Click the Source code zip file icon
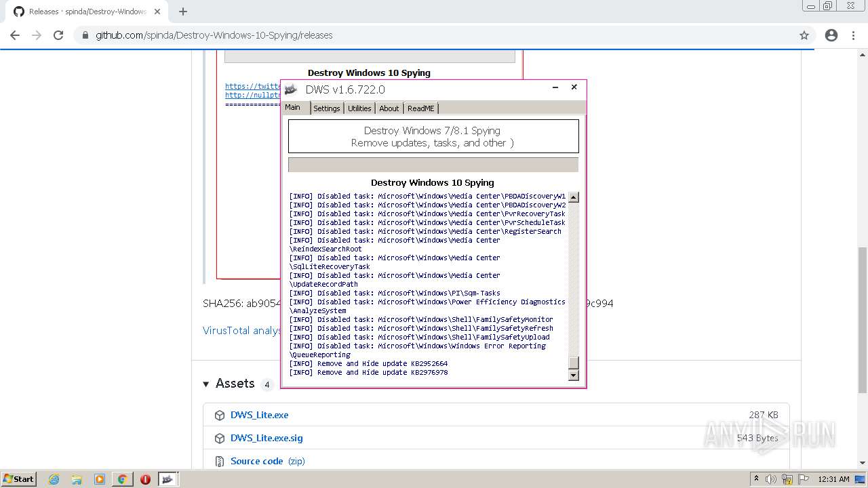The width and height of the screenshot is (868, 488). point(220,462)
